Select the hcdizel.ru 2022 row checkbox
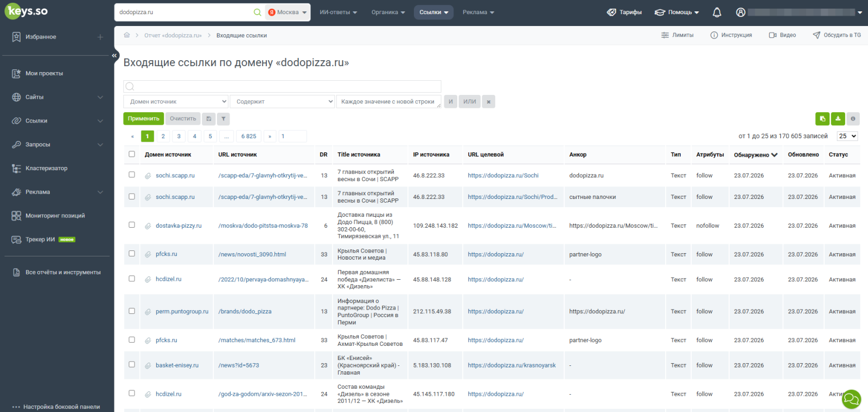868x412 pixels. pos(132,278)
